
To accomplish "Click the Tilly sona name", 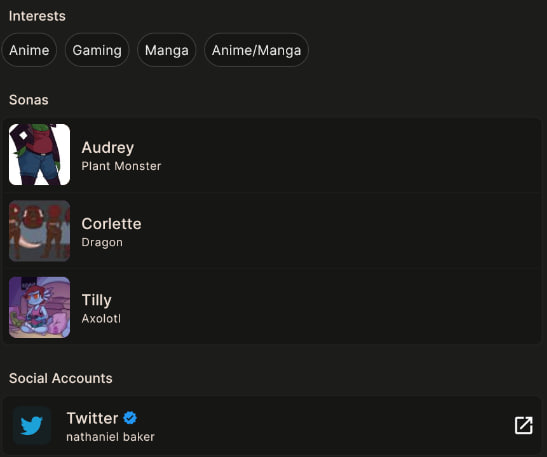I will pyautogui.click(x=97, y=300).
